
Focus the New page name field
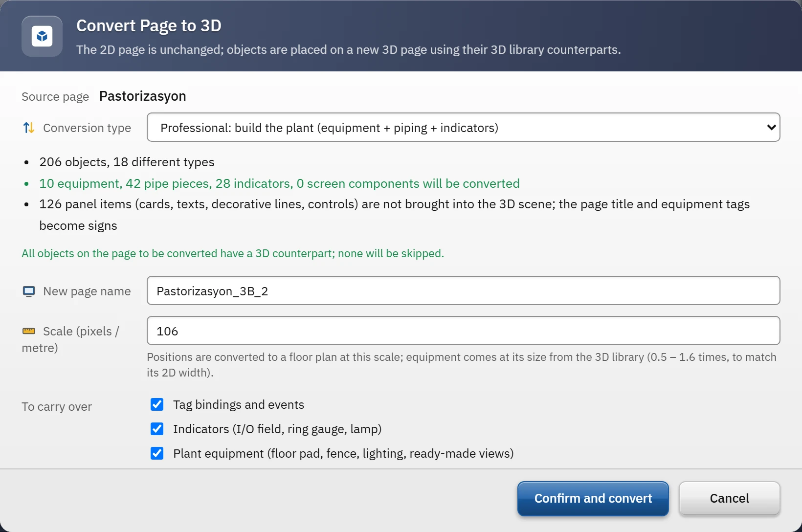[463, 290]
